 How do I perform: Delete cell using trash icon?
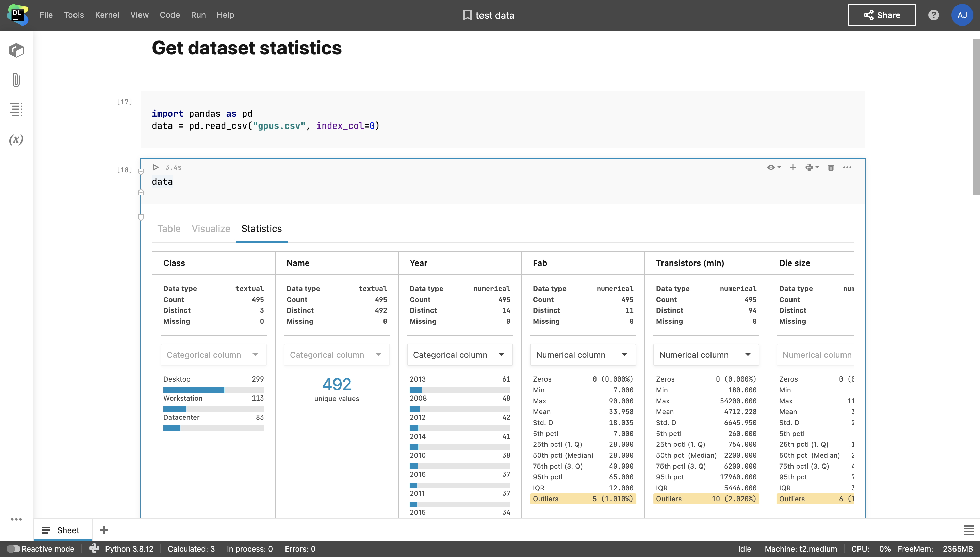[x=831, y=167]
